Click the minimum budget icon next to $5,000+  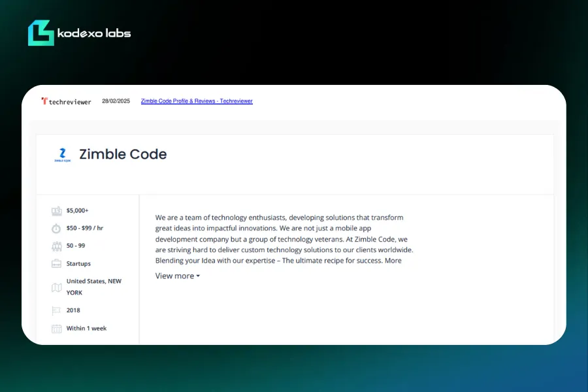[57, 211]
